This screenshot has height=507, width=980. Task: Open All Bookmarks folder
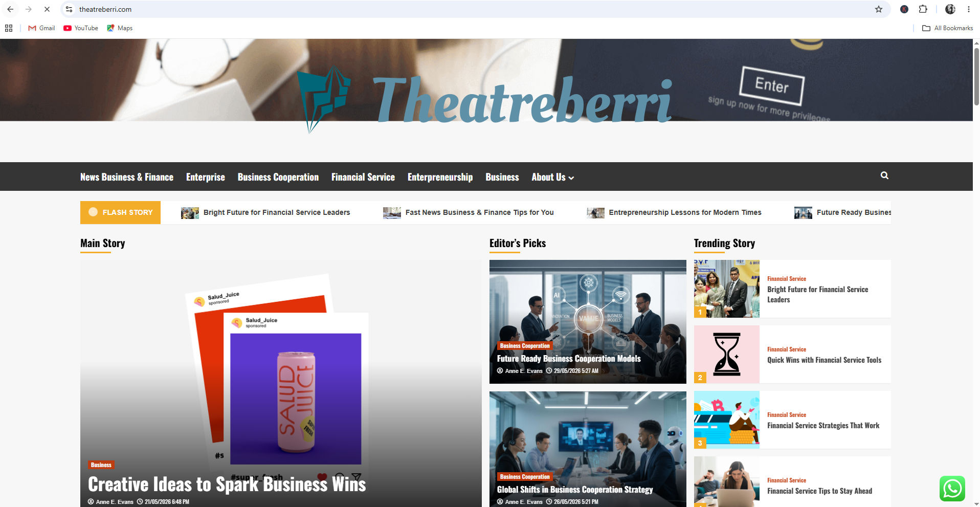(x=947, y=28)
